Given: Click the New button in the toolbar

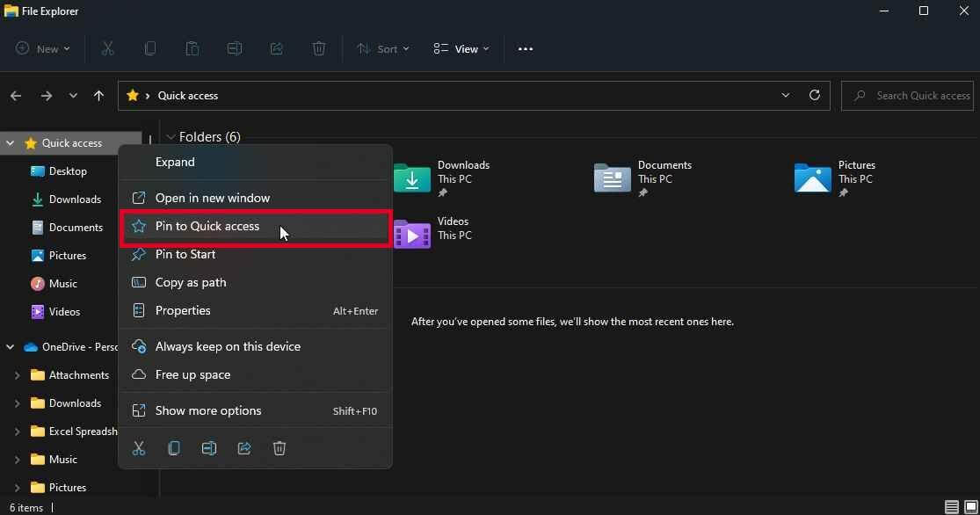Looking at the screenshot, I should (x=43, y=49).
